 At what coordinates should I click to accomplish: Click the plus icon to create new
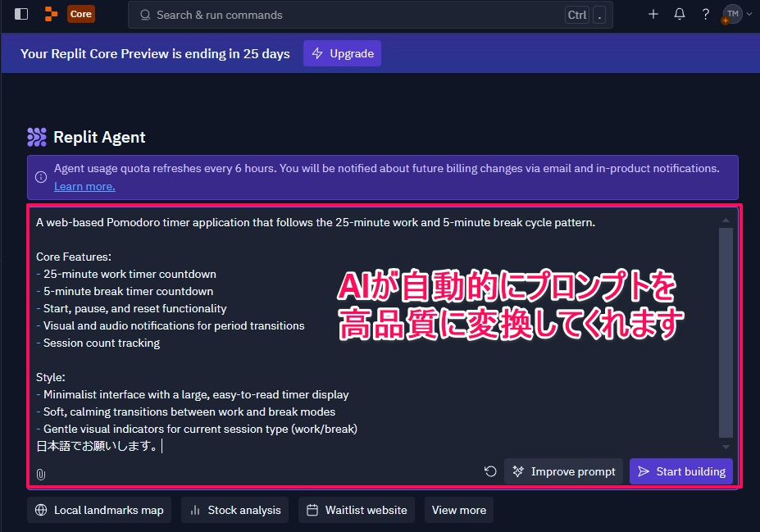pyautogui.click(x=653, y=14)
